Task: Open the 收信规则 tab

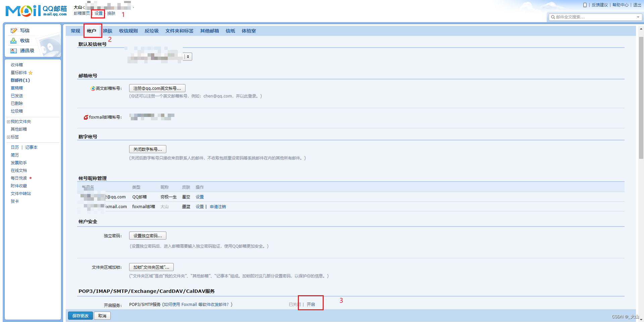Action: click(x=128, y=31)
